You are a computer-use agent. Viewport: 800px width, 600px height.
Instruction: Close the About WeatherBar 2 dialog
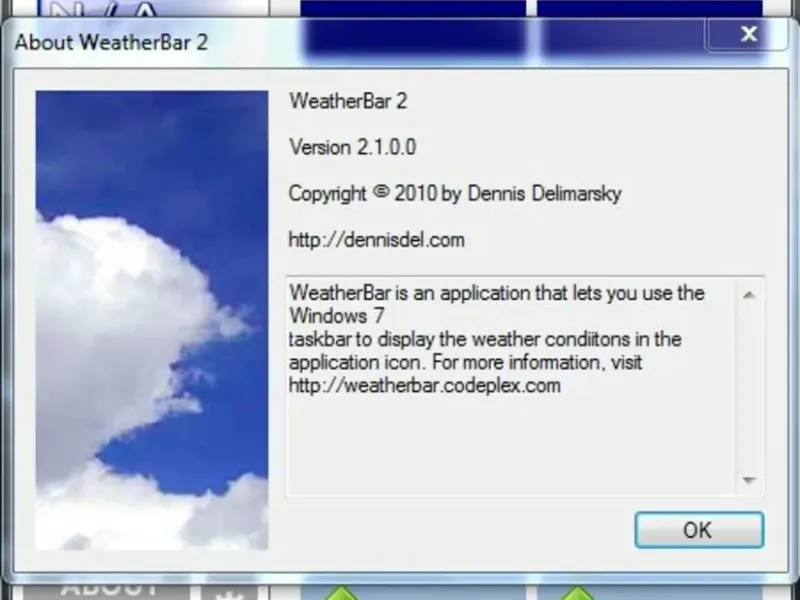coord(748,34)
